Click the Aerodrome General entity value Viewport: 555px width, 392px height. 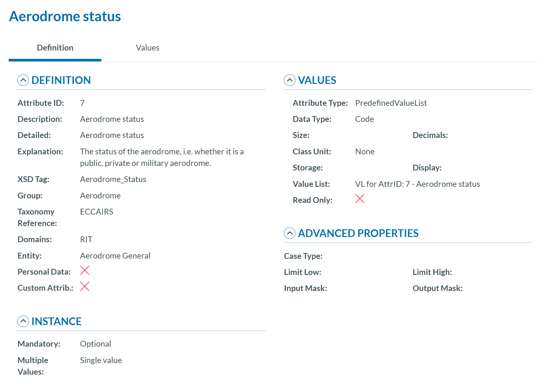coord(115,256)
